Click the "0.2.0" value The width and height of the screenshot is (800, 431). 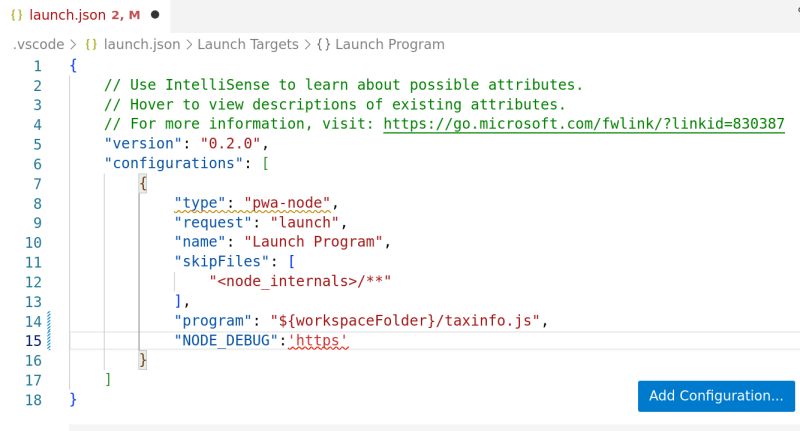point(231,144)
